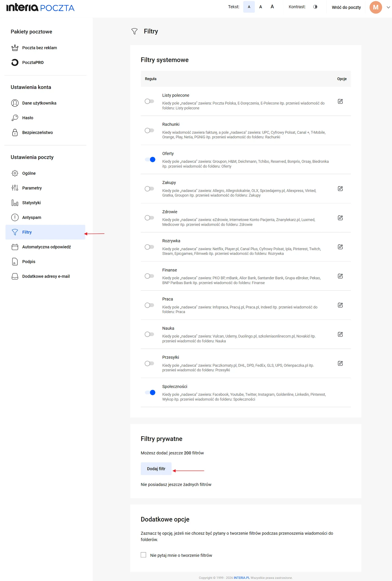Click the Rachunki filter title text
The image size is (392, 581).
click(x=171, y=124)
